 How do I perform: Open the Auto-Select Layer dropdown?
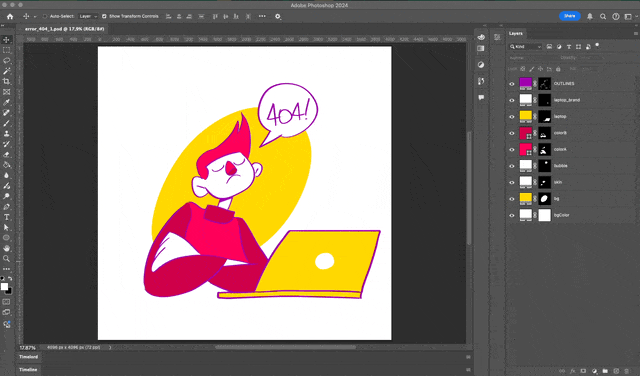click(x=88, y=16)
